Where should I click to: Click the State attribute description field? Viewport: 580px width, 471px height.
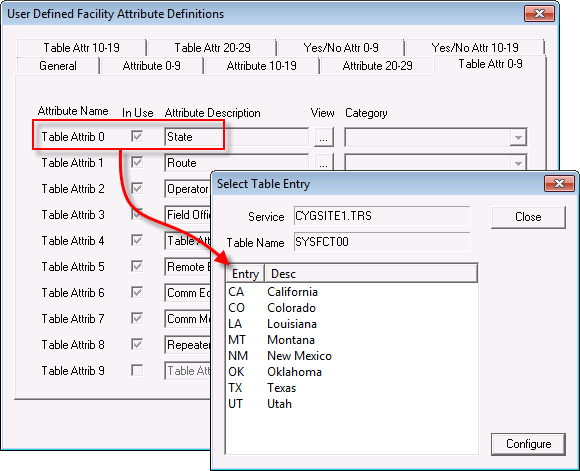click(x=236, y=137)
